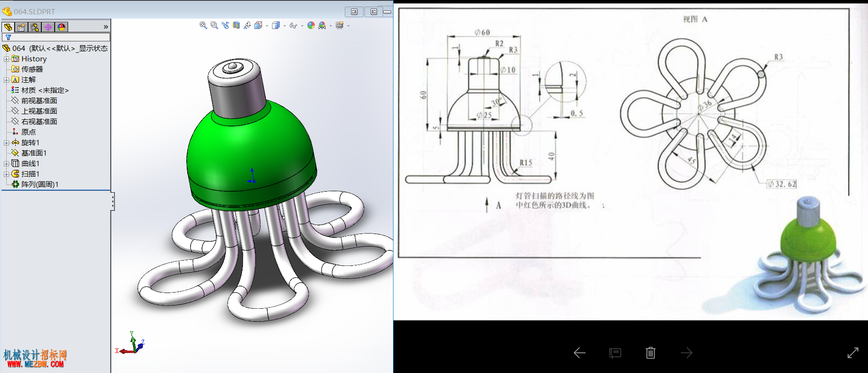Select 材质 <未指定> material item
This screenshot has height=373, width=868.
pyautogui.click(x=45, y=90)
